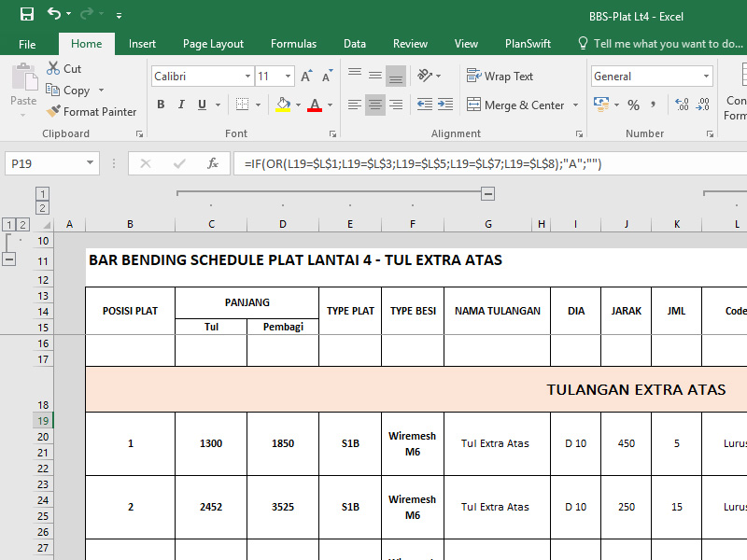Viewport: 747px width, 560px height.
Task: Toggle underline formatting on selected cell
Action: coord(201,105)
